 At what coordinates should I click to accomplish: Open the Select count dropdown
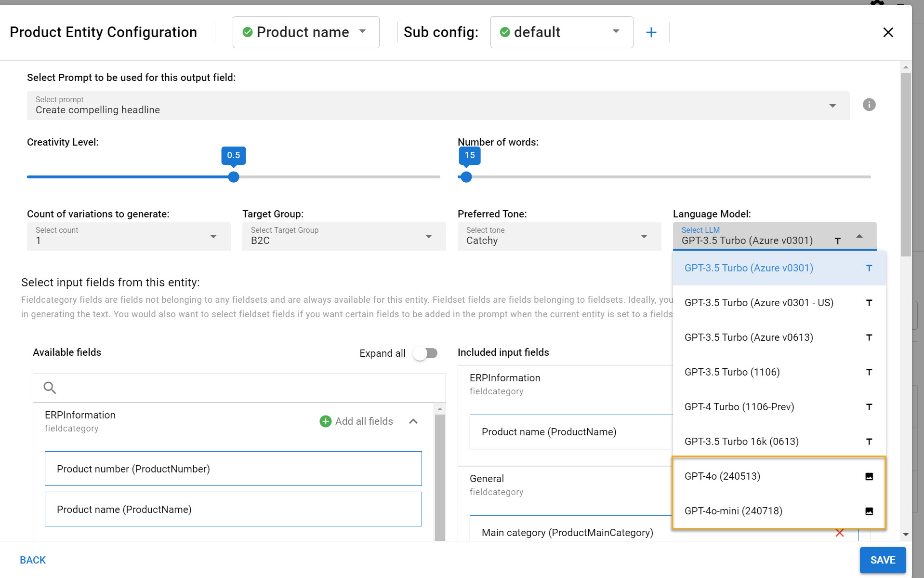pos(129,236)
